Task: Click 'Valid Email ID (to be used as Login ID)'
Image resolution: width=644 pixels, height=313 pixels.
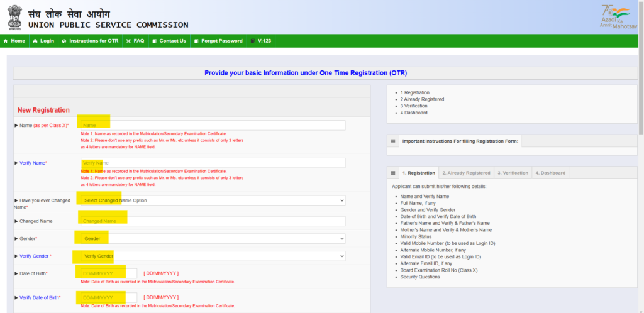Action: click(441, 257)
